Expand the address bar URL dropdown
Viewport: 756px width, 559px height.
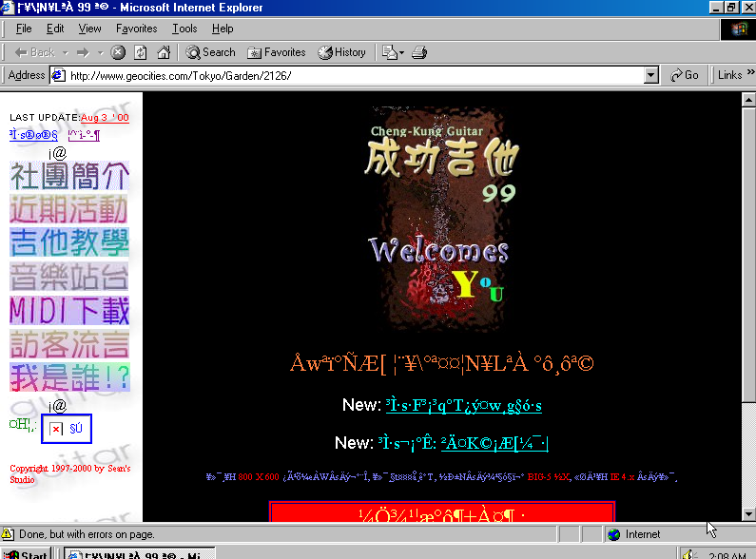(651, 75)
